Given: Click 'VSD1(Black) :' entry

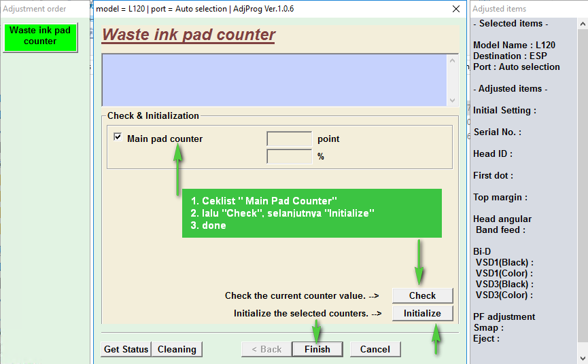Looking at the screenshot, I should [x=504, y=262].
